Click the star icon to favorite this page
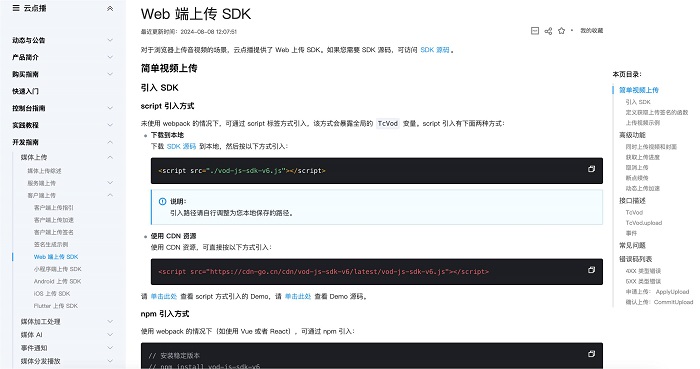Image resolution: width=700 pixels, height=369 pixels. pos(562,31)
